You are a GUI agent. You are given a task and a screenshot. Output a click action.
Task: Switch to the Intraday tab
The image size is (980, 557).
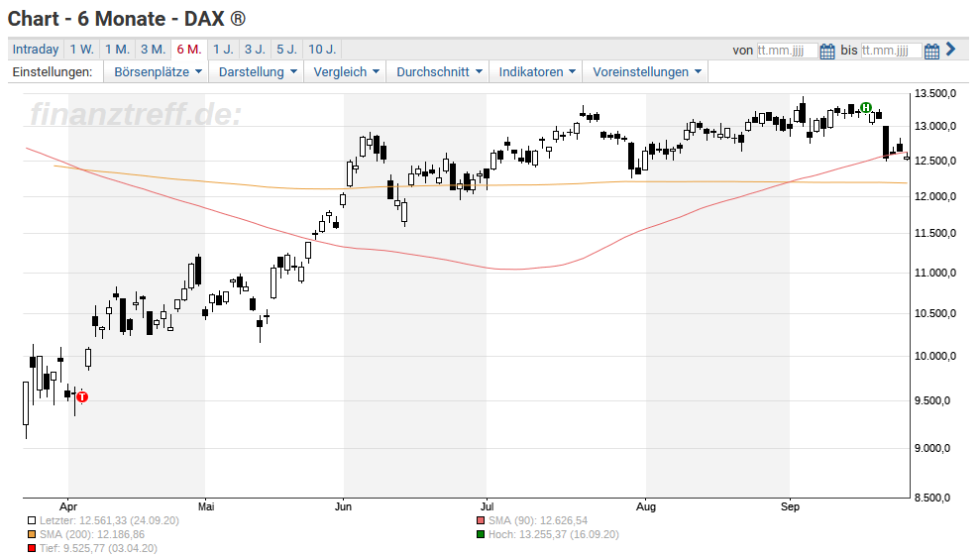36,50
